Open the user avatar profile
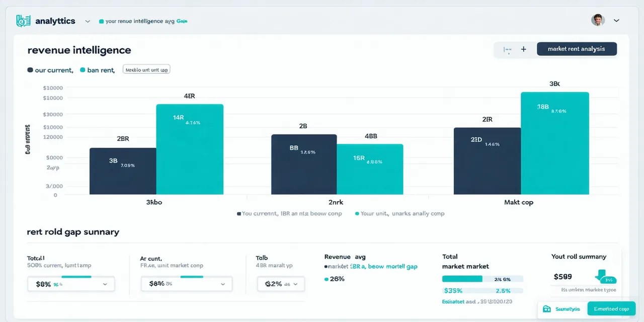 tap(597, 20)
